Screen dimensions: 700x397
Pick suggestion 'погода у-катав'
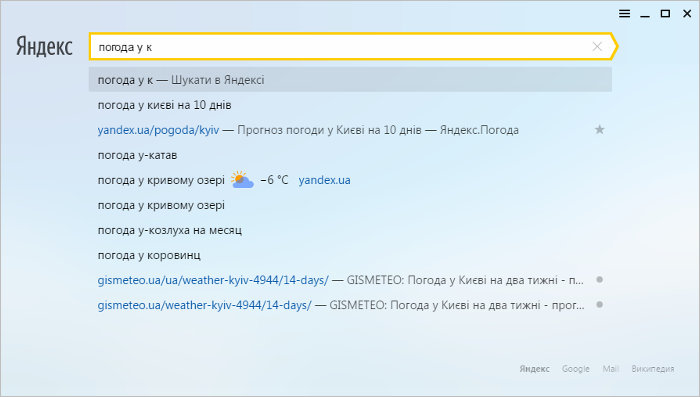tap(350, 155)
